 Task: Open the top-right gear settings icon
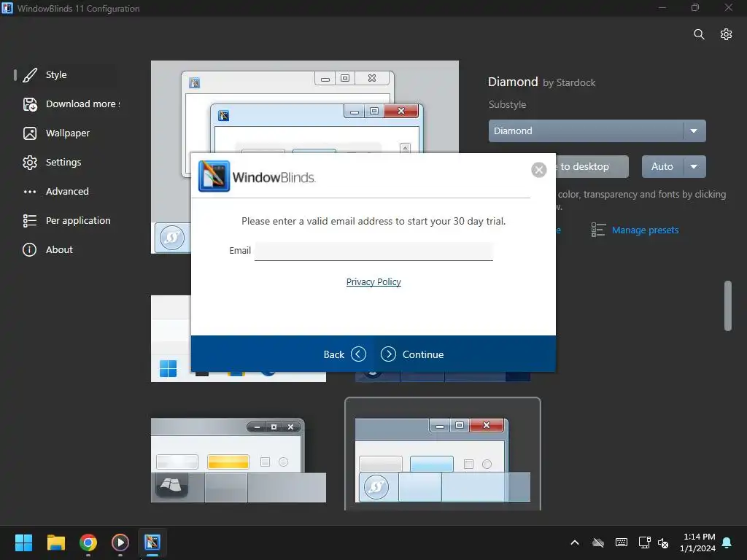coord(726,34)
